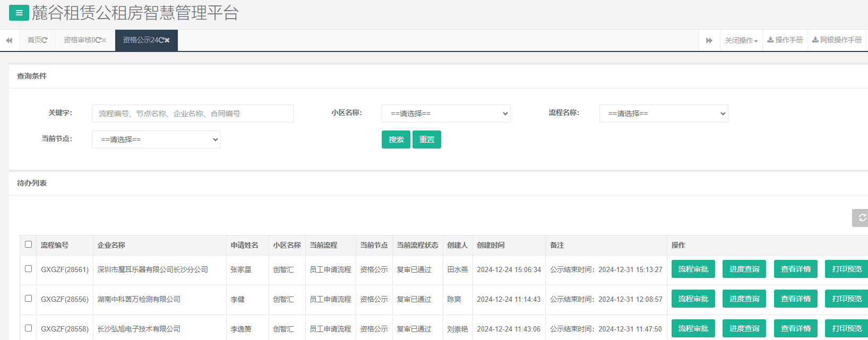Switch to the 资格审核 tab

pyautogui.click(x=80, y=40)
